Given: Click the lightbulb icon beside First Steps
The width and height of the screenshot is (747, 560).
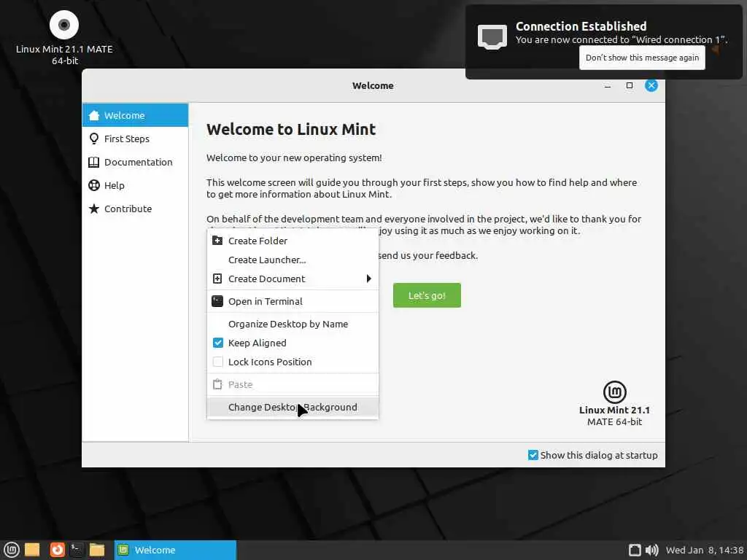Looking at the screenshot, I should tap(94, 139).
